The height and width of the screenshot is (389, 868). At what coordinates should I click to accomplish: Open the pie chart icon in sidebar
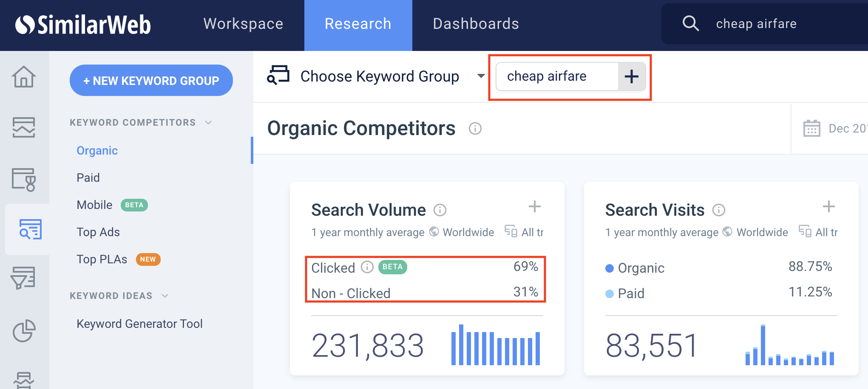pos(24,330)
